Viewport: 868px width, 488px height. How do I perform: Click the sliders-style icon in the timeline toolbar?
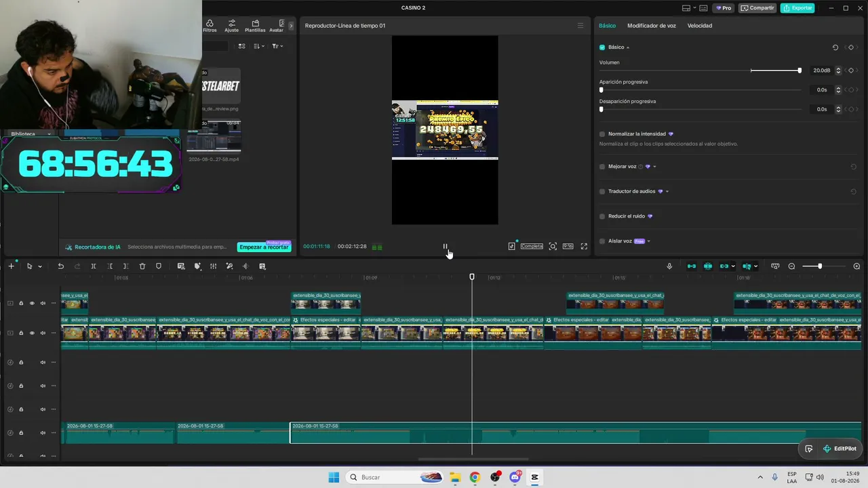tap(213, 266)
